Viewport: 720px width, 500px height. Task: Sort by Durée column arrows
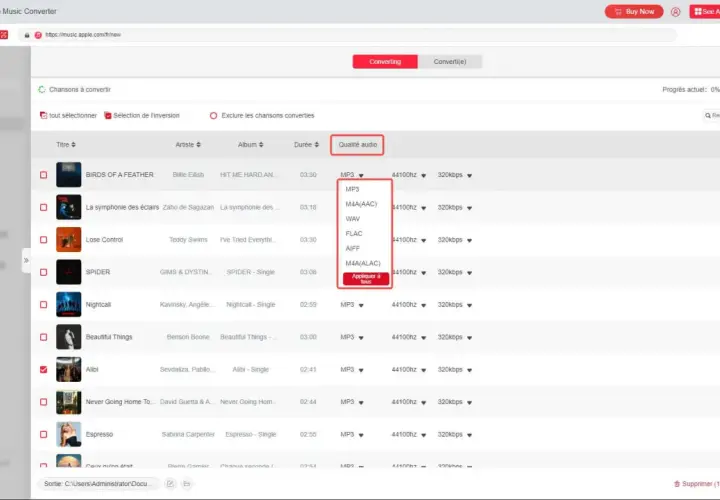click(x=316, y=145)
